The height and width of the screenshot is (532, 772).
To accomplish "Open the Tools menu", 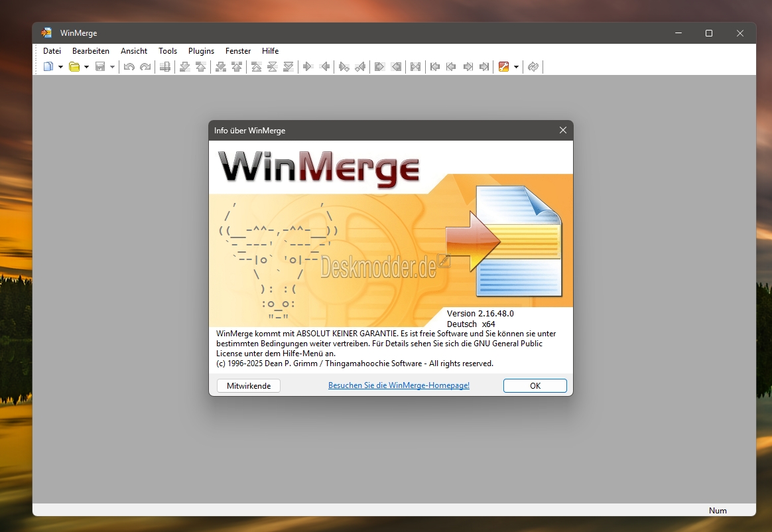I will 168,50.
